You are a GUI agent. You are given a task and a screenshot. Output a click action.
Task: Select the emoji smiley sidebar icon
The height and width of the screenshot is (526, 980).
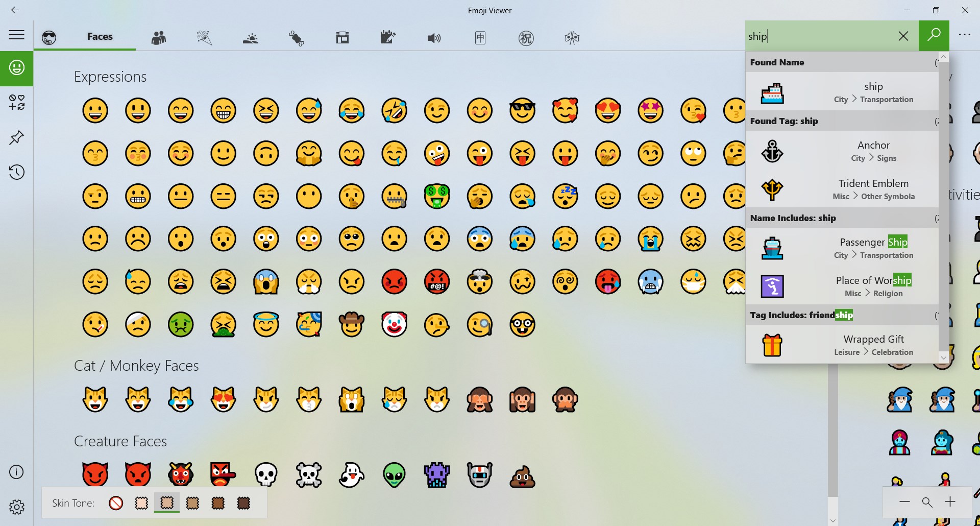click(16, 68)
